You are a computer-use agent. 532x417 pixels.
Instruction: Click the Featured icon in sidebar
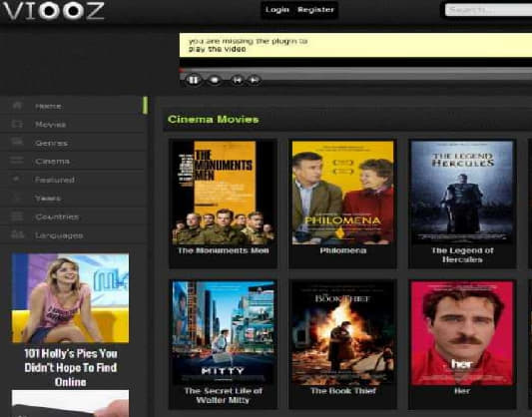tap(16, 179)
